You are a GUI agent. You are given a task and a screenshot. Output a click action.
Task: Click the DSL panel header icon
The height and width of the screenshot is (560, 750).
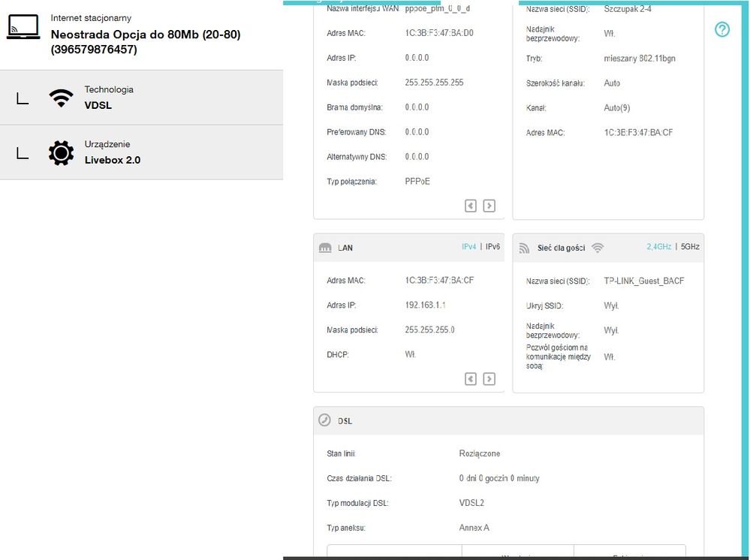[x=324, y=420]
